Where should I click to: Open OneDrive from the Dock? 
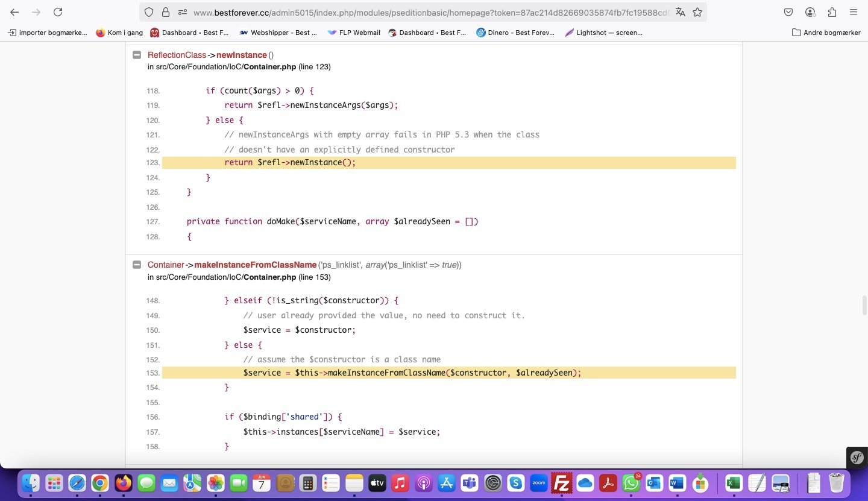[x=585, y=483]
